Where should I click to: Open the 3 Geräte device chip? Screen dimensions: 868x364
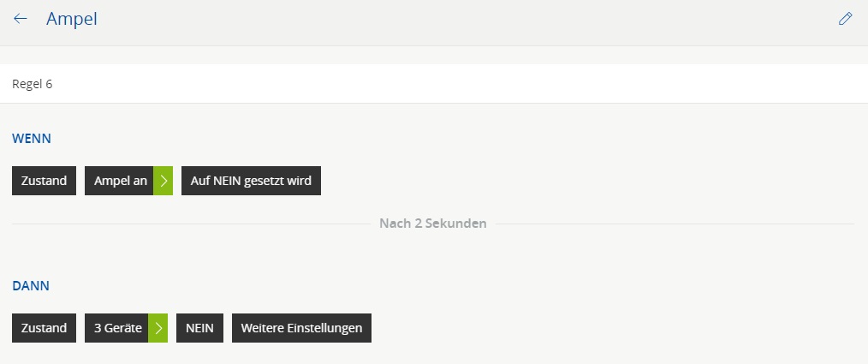coord(116,328)
